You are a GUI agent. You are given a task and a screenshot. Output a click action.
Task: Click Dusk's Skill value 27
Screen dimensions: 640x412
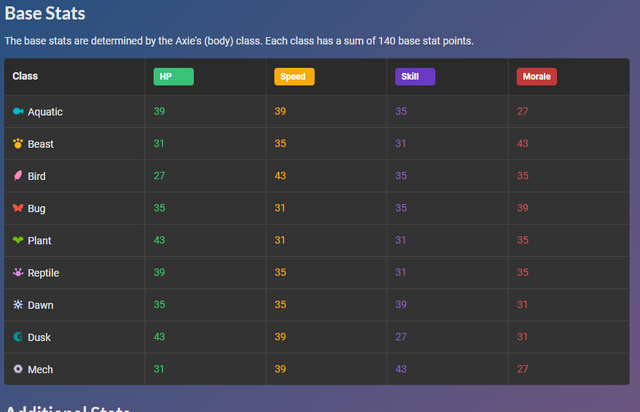401,337
